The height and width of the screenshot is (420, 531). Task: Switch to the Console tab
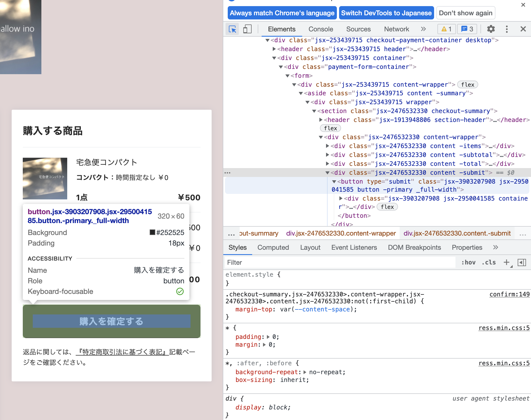(320, 29)
